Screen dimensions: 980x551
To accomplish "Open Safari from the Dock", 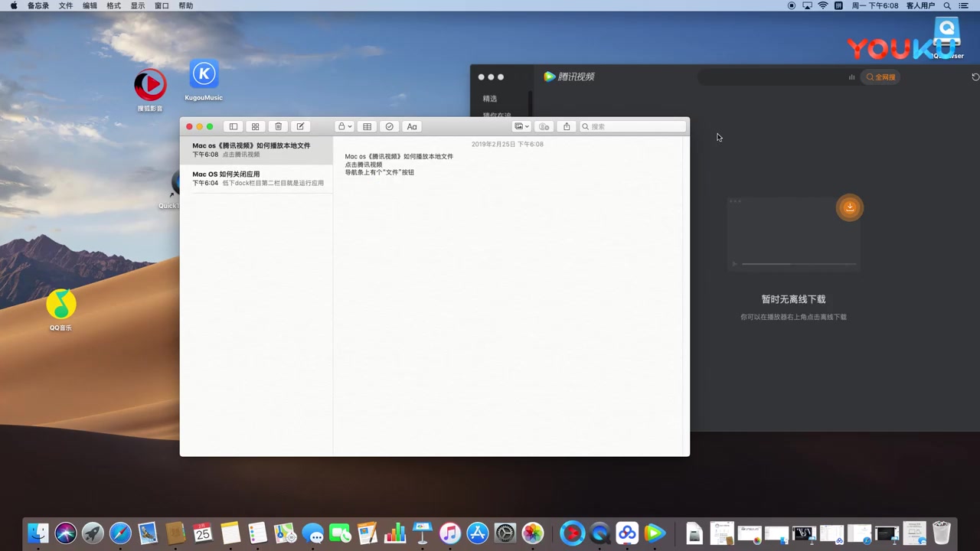I will pos(120,533).
